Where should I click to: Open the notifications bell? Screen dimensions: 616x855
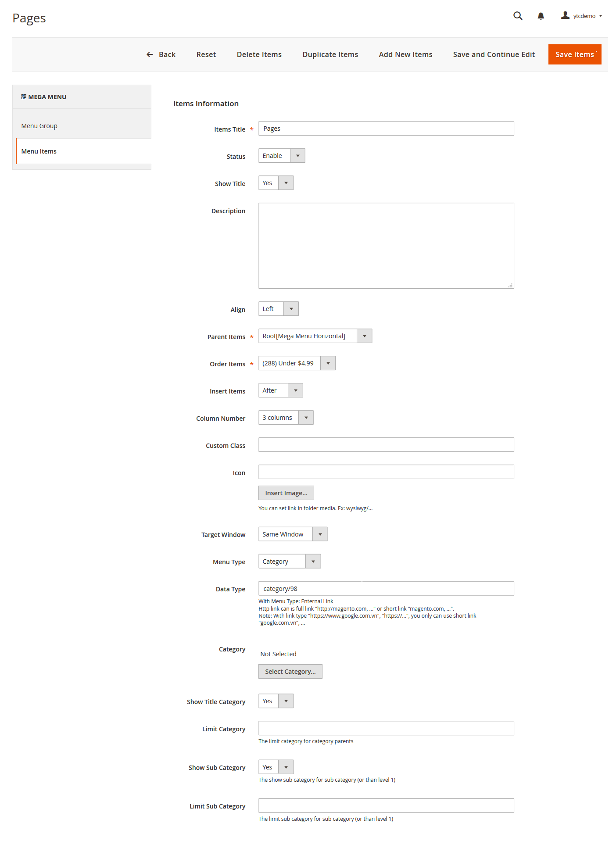tap(541, 16)
